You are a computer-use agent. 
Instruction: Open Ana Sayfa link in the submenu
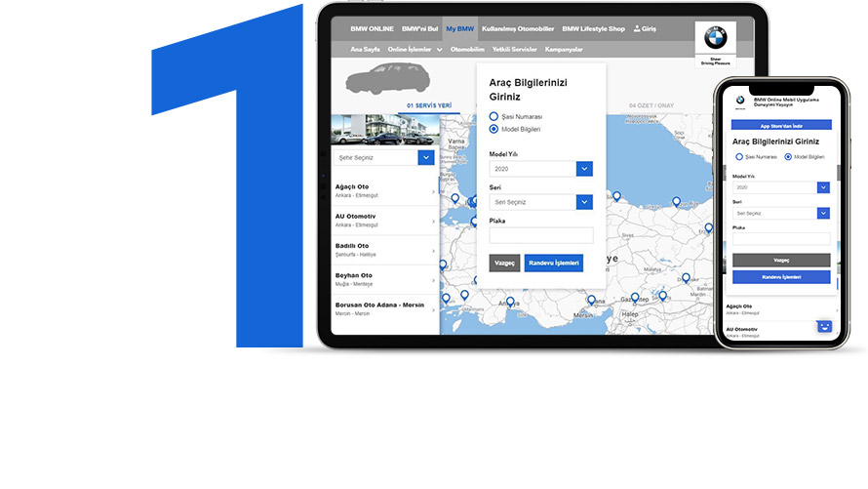tap(365, 49)
